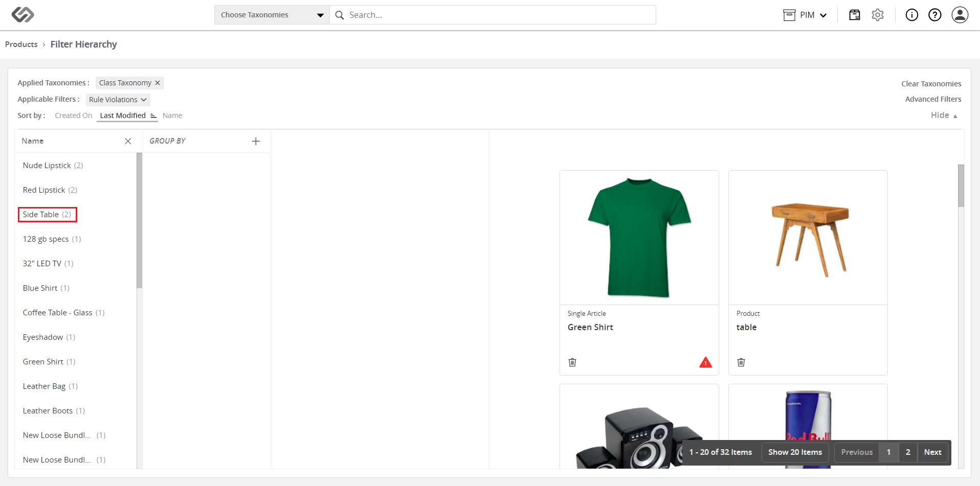Open Advanced Filters
980x486 pixels.
tap(933, 99)
